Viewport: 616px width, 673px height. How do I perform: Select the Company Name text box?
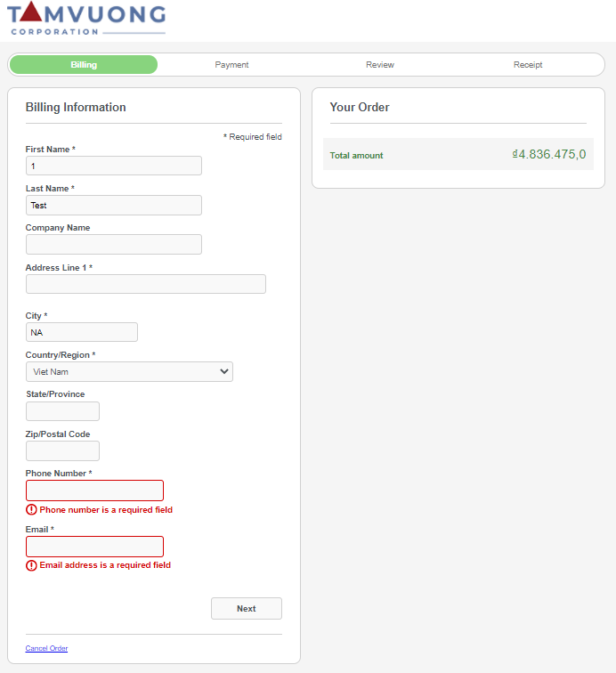click(113, 244)
